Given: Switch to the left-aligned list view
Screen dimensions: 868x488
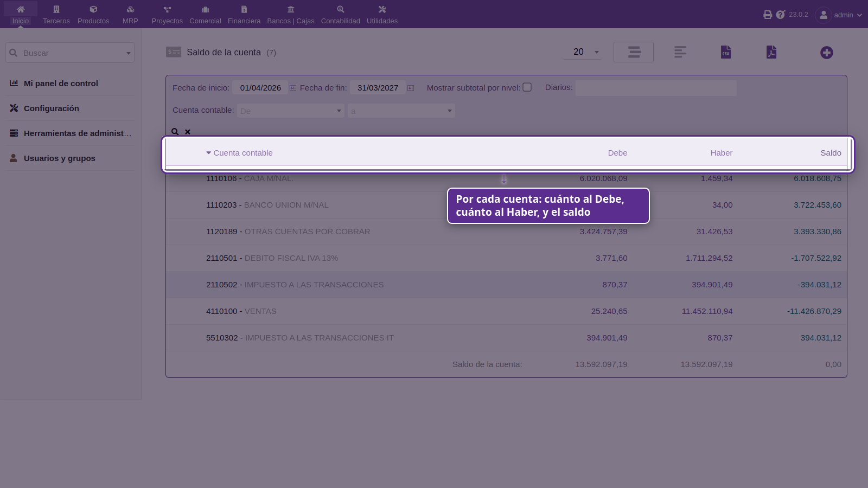Looking at the screenshot, I should tap(680, 52).
